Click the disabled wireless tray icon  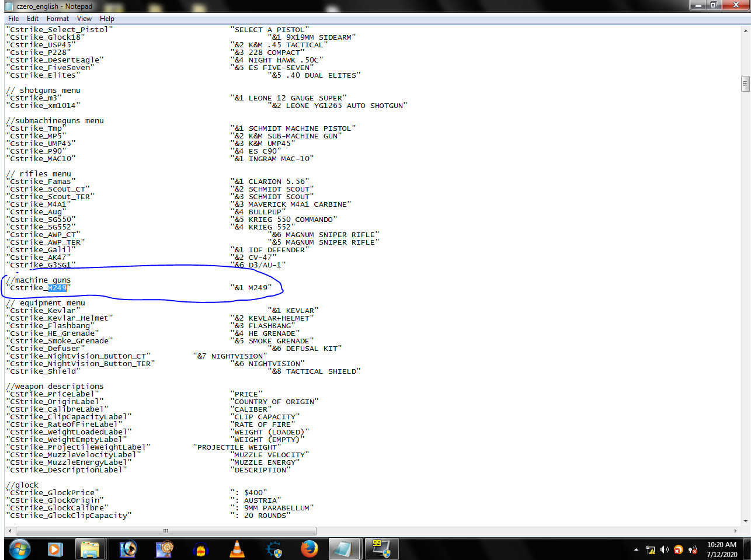(693, 549)
